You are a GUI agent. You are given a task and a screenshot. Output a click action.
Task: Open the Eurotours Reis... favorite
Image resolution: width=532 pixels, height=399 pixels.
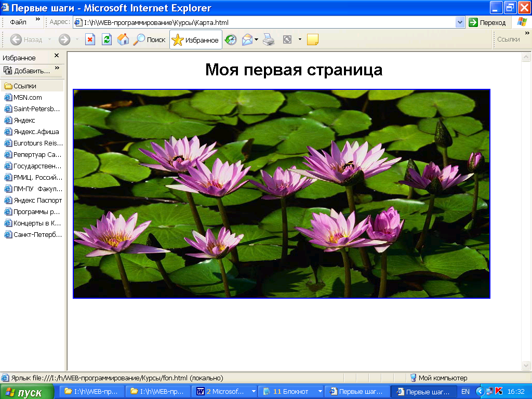pyautogui.click(x=33, y=143)
